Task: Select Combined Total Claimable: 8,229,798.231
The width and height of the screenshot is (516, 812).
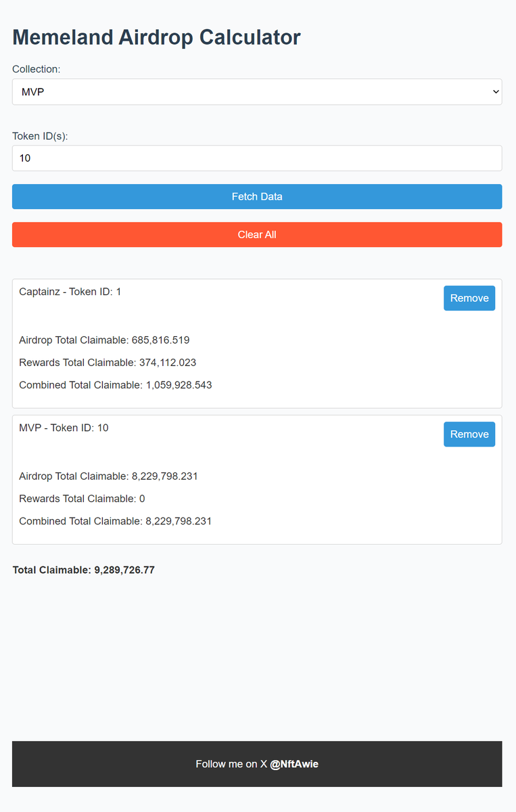Action: point(116,521)
